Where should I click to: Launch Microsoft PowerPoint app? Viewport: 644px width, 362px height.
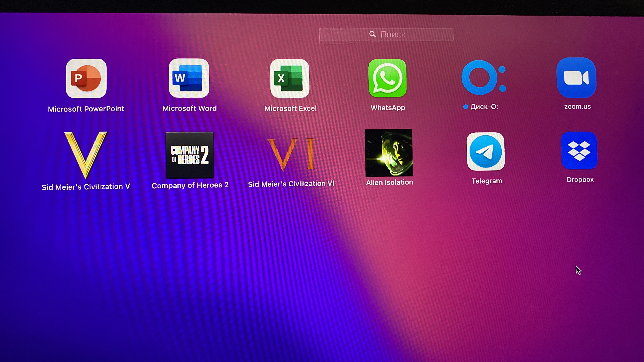tap(86, 78)
